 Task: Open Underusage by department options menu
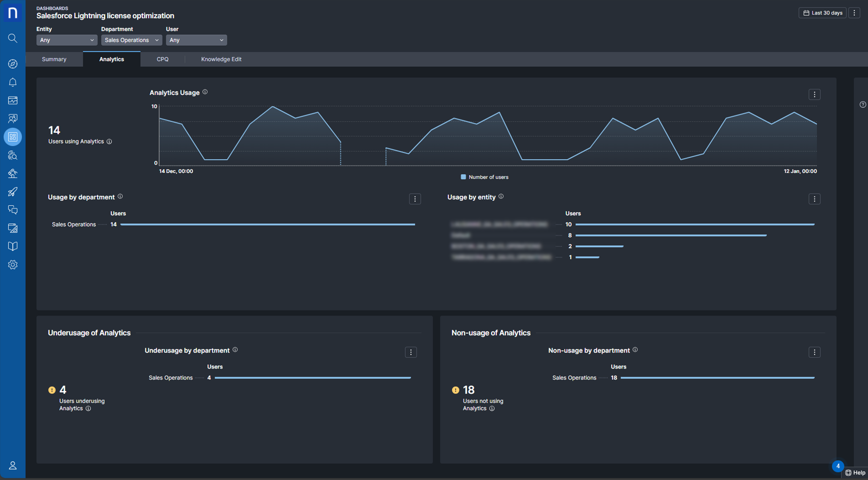(x=411, y=352)
